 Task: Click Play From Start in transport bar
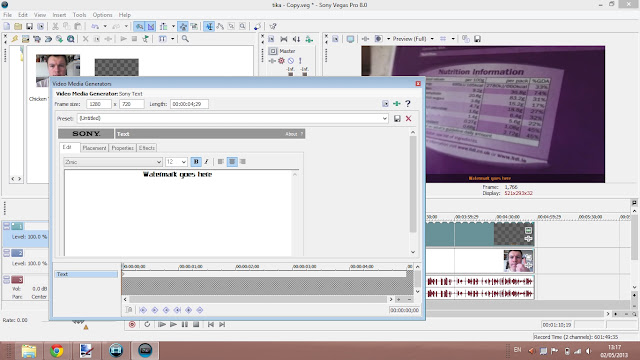pyautogui.click(x=162, y=324)
